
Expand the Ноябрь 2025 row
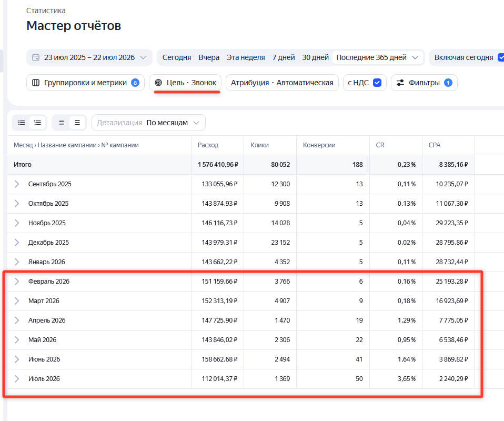click(x=17, y=223)
